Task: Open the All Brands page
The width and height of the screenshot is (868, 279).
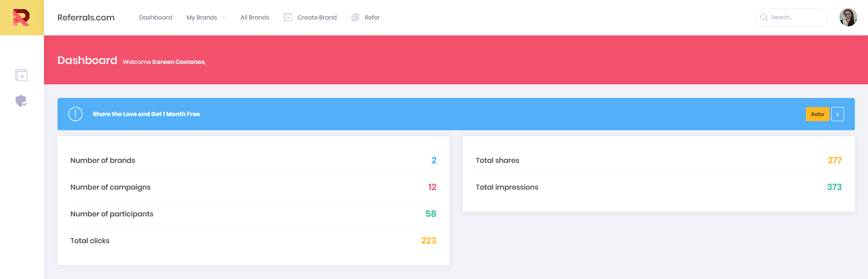Action: pos(255,17)
